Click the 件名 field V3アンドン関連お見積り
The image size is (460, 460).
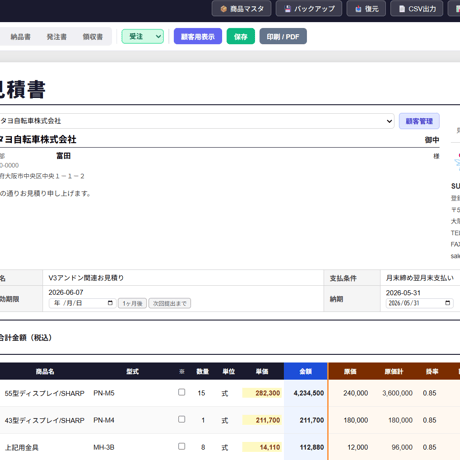coord(183,278)
